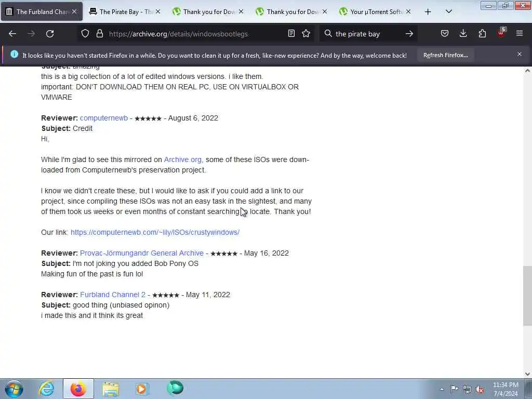532x399 pixels.
Task: Open the computernewb crustywindows URL
Action: 155,232
